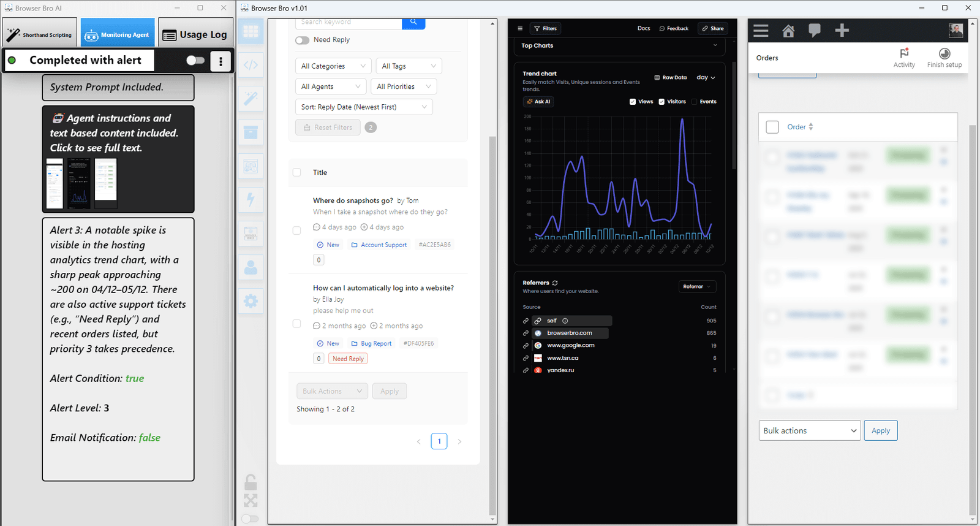
Task: Open the three-dot options menu
Action: click(x=221, y=61)
